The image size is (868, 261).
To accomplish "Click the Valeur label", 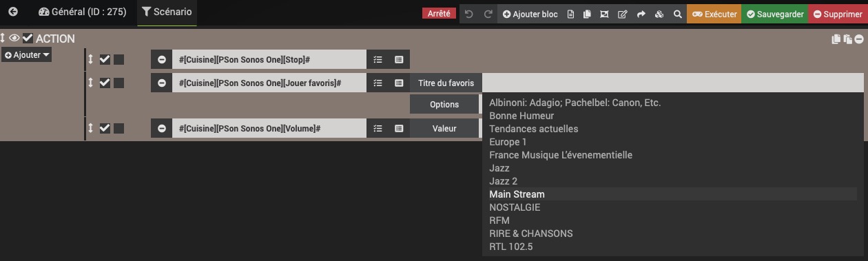I will click(444, 128).
